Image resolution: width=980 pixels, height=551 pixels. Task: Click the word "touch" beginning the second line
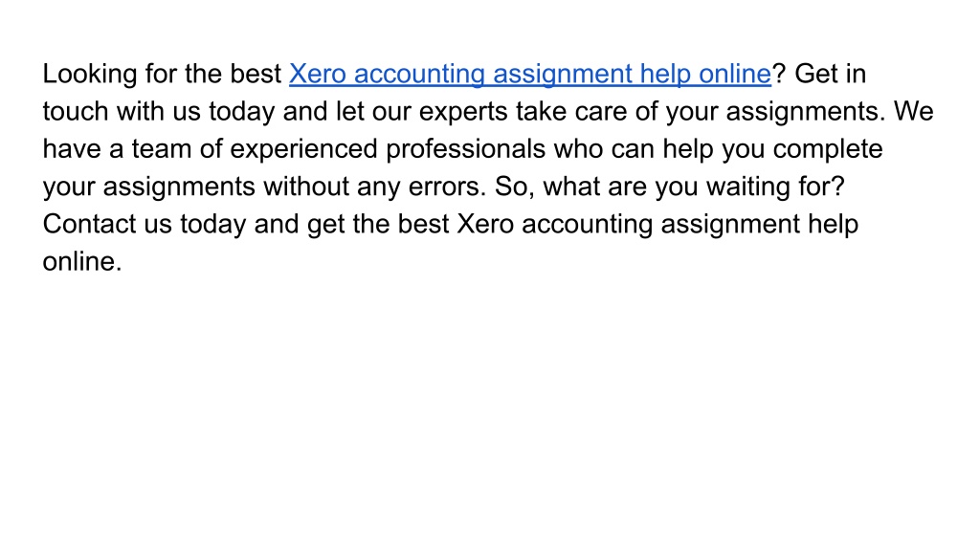coord(76,111)
